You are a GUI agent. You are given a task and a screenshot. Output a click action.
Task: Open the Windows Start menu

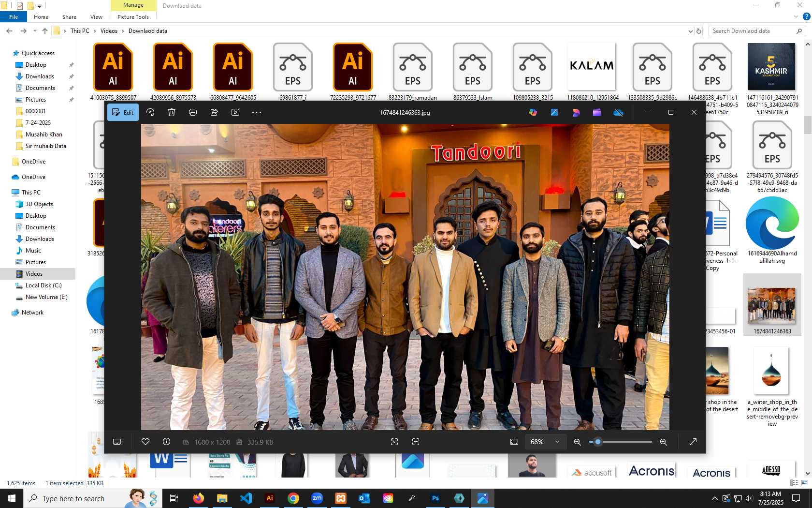pos(12,498)
